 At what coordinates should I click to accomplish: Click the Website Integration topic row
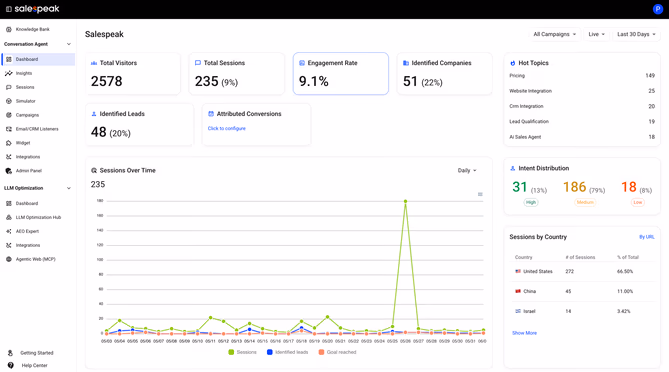[x=582, y=91]
